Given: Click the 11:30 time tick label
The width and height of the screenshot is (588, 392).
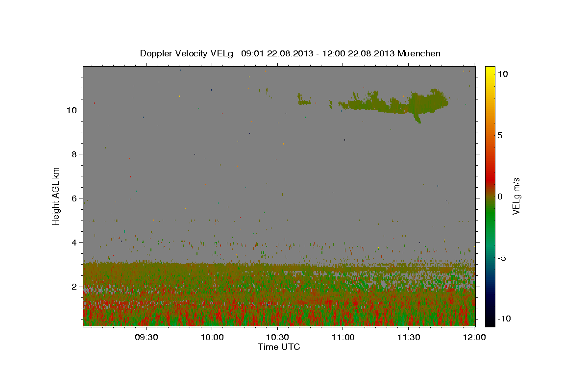Looking at the screenshot, I should [409, 337].
